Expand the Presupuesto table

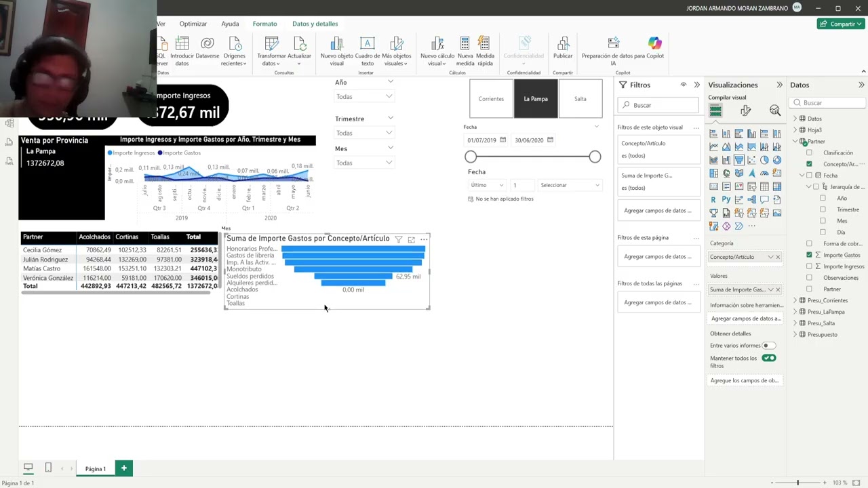795,334
